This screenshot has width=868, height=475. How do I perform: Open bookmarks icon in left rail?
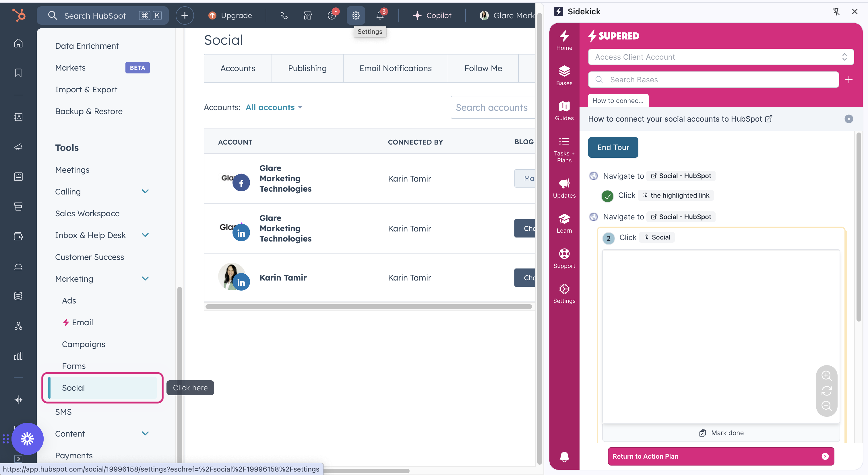(x=18, y=73)
